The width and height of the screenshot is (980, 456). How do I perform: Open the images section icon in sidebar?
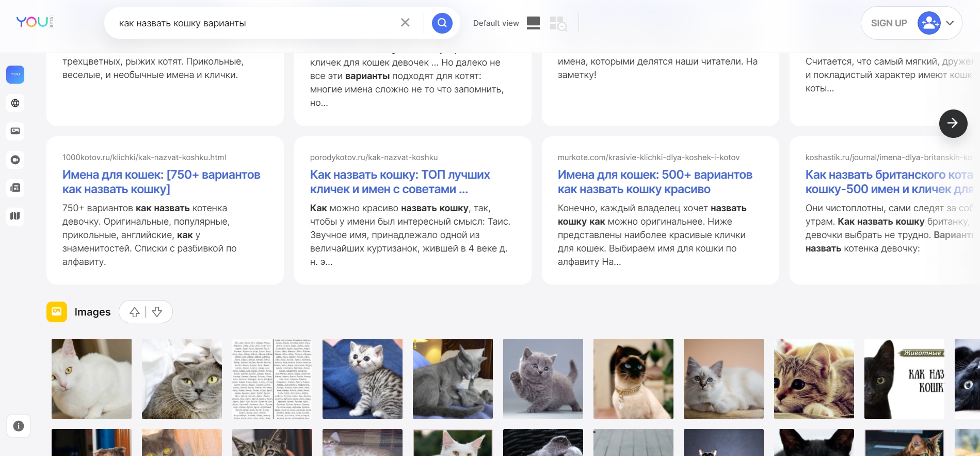[x=15, y=131]
